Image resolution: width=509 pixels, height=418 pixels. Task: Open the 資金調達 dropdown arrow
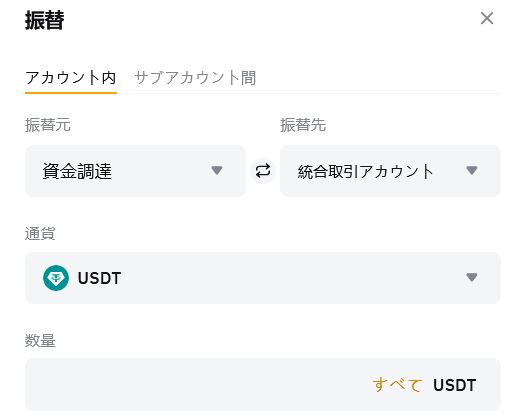[x=217, y=170]
